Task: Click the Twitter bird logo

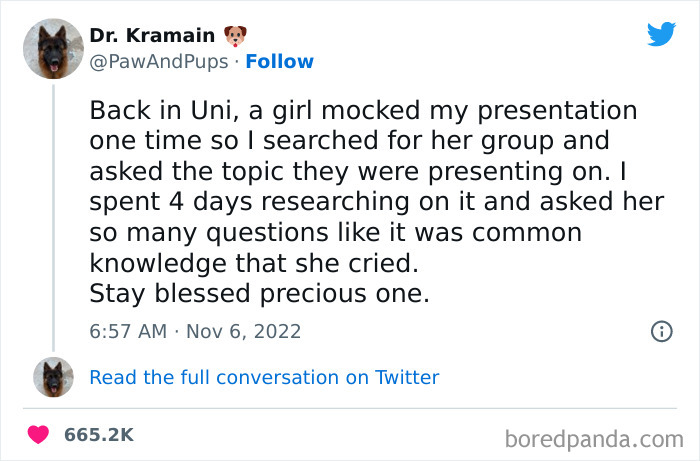Action: [661, 34]
